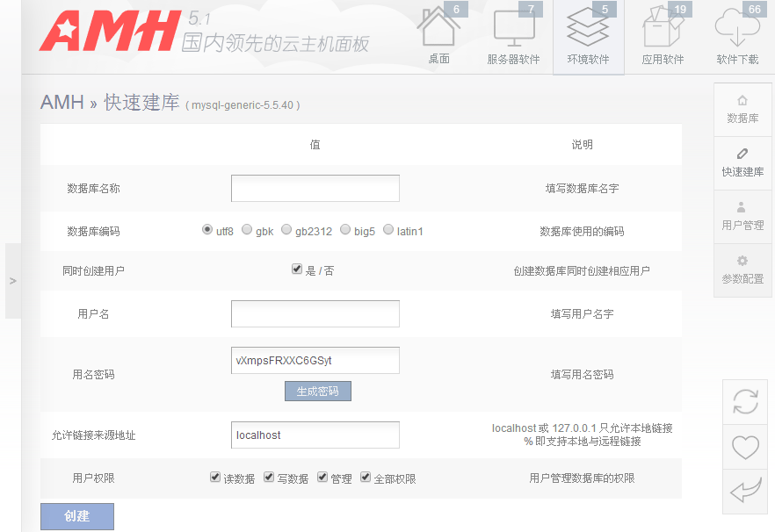775x532 pixels.
Task: Select 环境软件 layers icon
Action: [x=588, y=28]
